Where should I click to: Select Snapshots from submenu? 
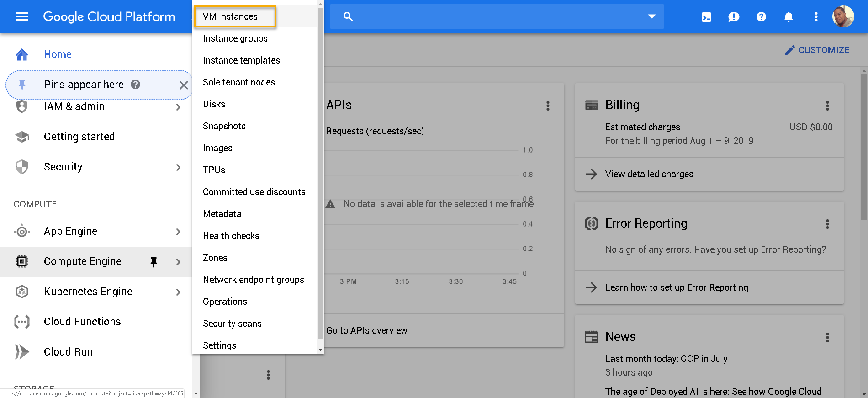pyautogui.click(x=254, y=126)
